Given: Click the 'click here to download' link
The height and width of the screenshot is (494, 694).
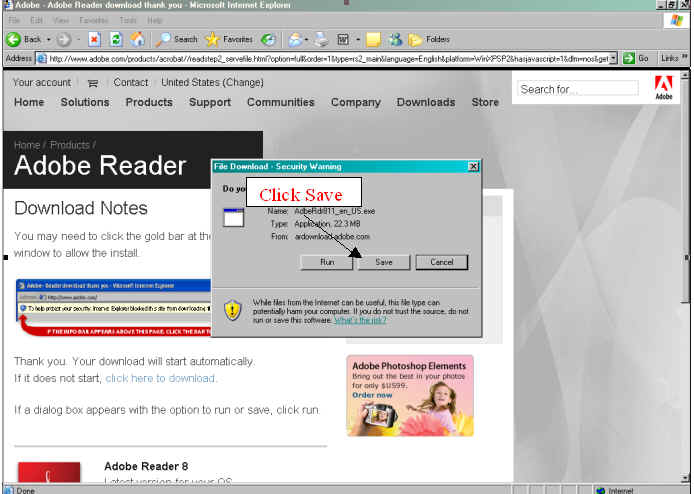Looking at the screenshot, I should (160, 378).
